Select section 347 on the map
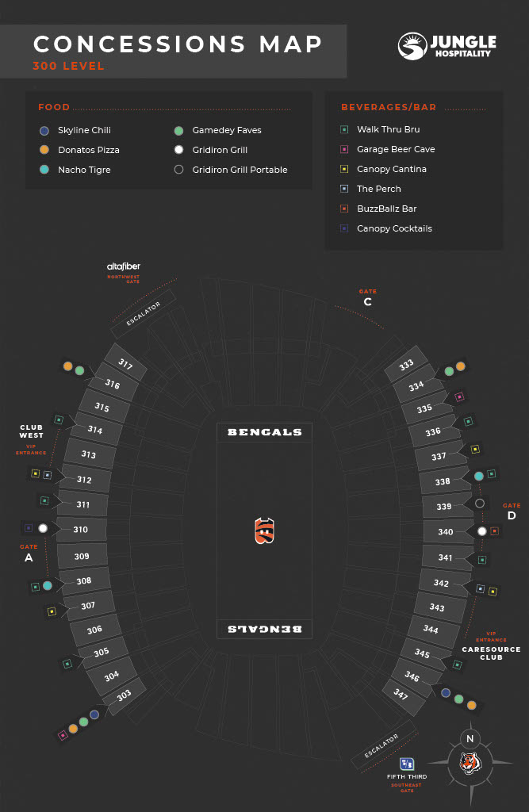Viewport: 529px width, 812px height. pyautogui.click(x=400, y=693)
